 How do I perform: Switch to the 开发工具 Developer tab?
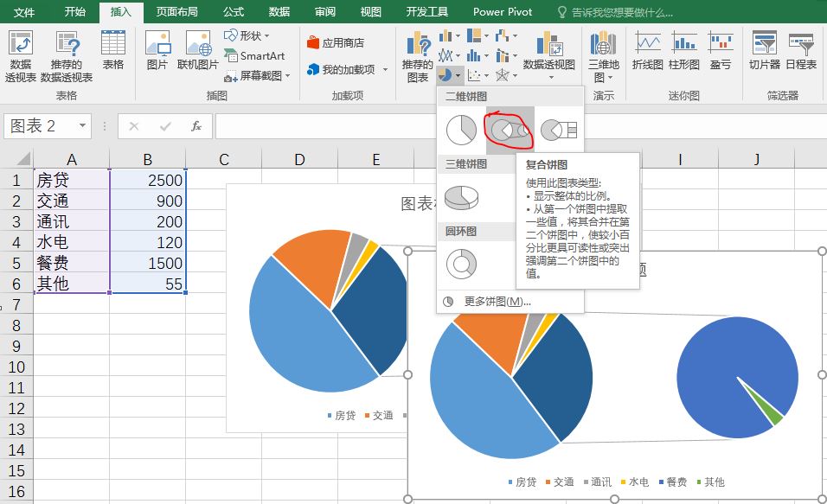tap(426, 12)
